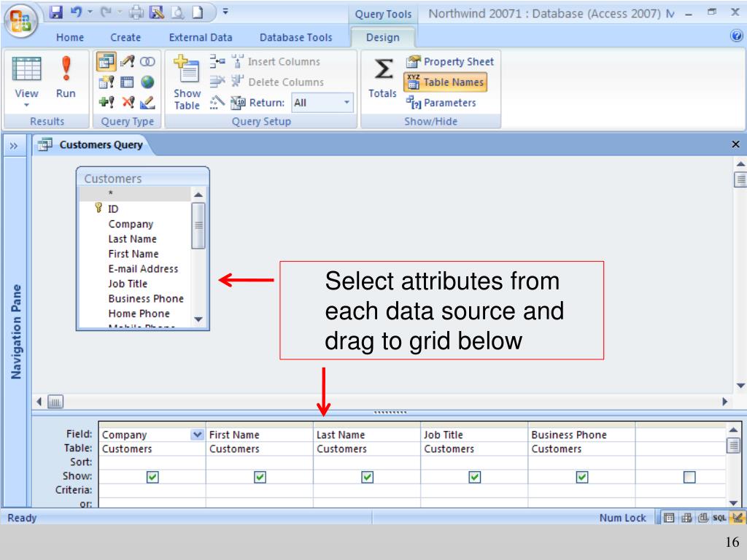Uncheck Show box for Job Title column

(474, 477)
